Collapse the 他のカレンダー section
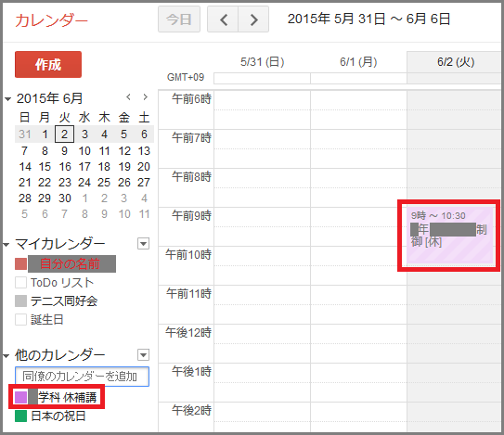 click(x=6, y=355)
